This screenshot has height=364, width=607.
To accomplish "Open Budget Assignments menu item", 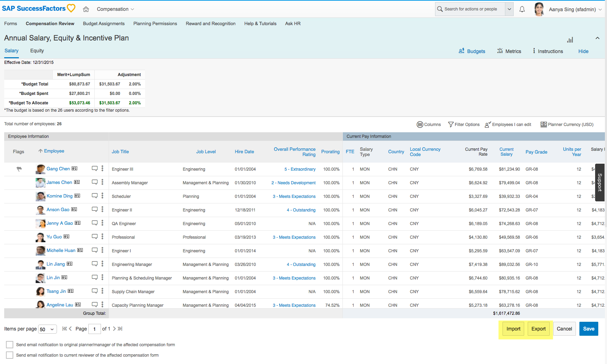I will 104,24.
